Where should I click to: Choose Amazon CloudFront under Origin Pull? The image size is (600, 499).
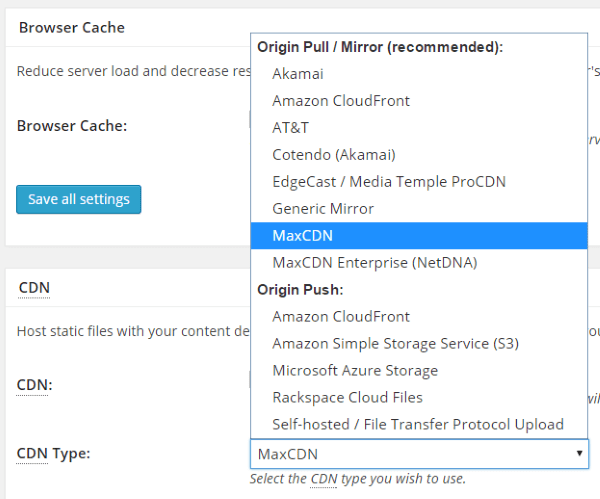341,100
